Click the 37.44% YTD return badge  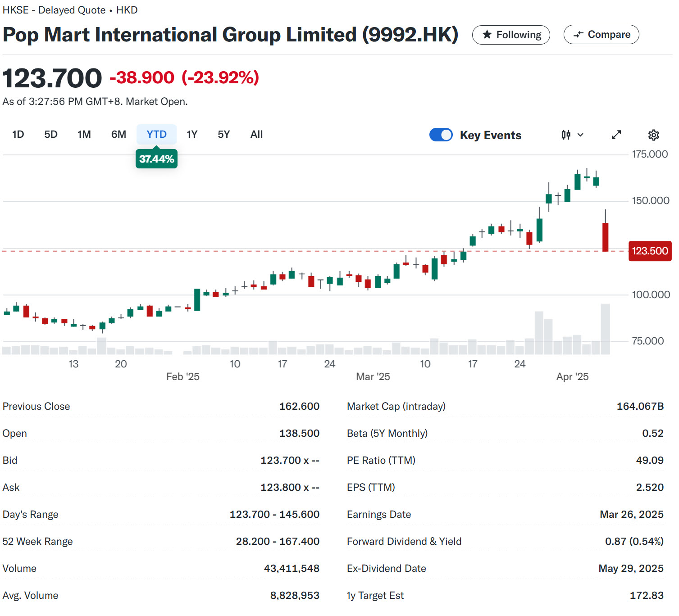[x=156, y=159]
